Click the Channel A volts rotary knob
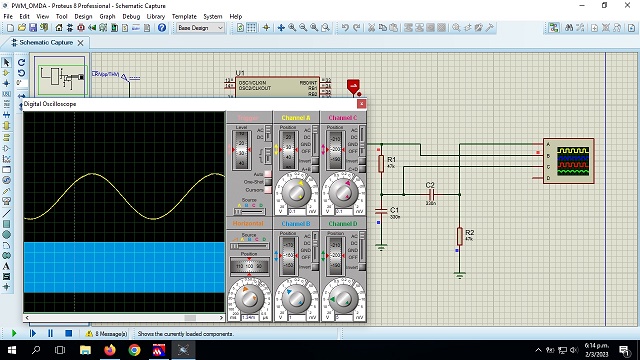This screenshot has width=640, height=360. click(x=296, y=193)
